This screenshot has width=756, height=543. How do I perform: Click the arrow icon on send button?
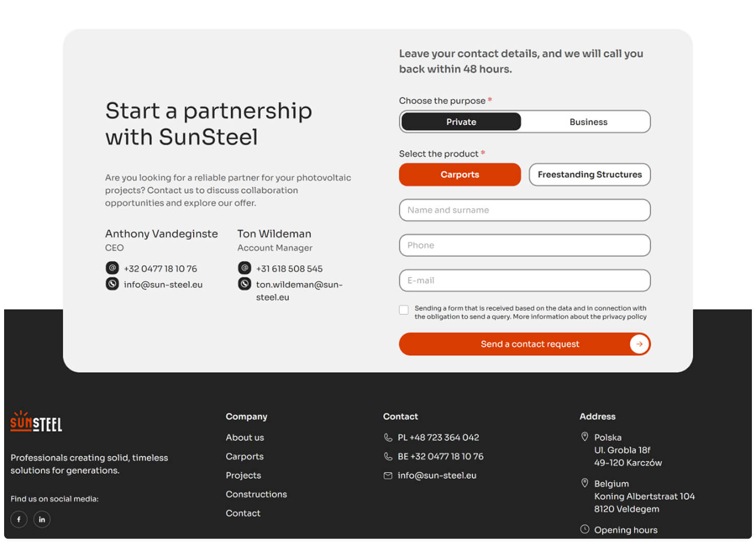click(x=639, y=344)
